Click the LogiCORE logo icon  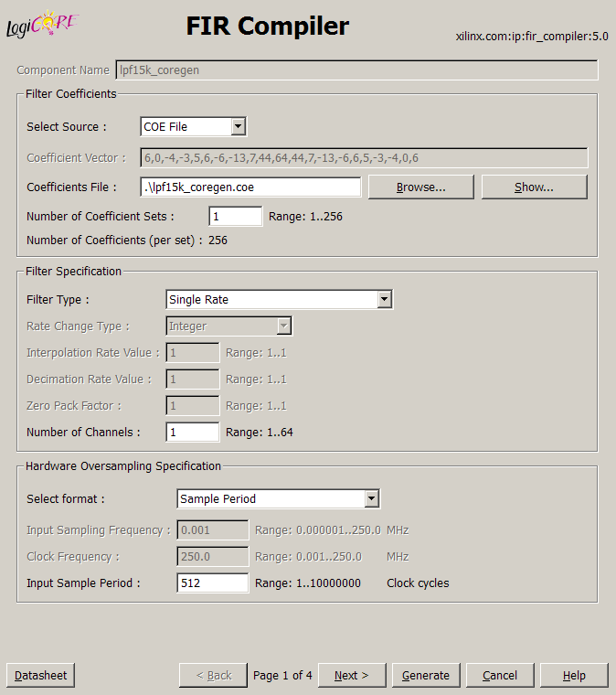(43, 25)
